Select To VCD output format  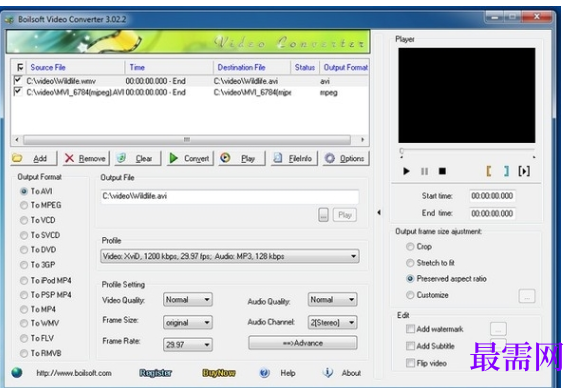pyautogui.click(x=24, y=220)
